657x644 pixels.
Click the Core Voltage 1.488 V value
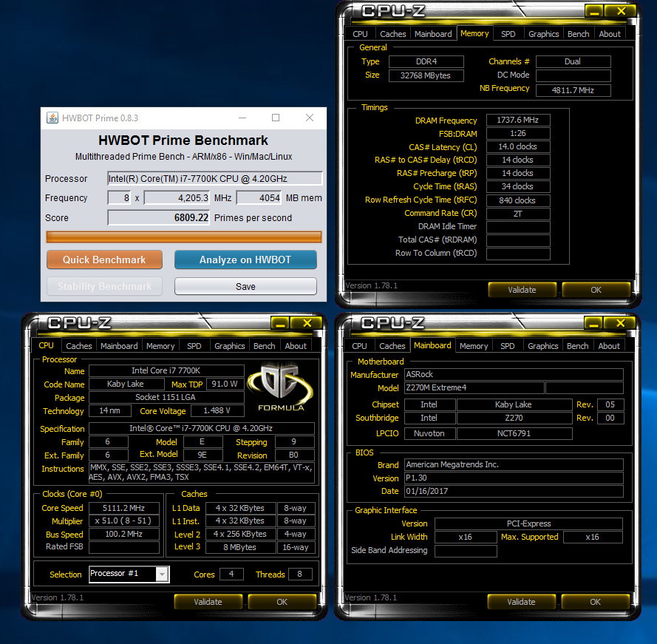click(x=217, y=411)
